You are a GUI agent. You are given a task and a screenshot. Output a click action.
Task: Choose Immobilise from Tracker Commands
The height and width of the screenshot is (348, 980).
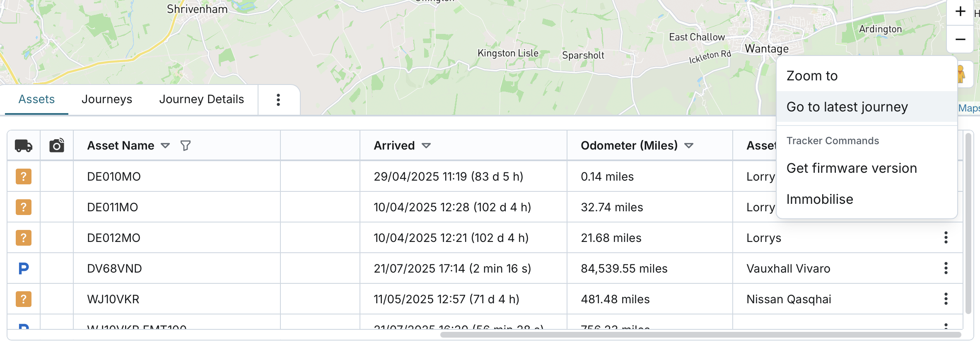(x=820, y=199)
